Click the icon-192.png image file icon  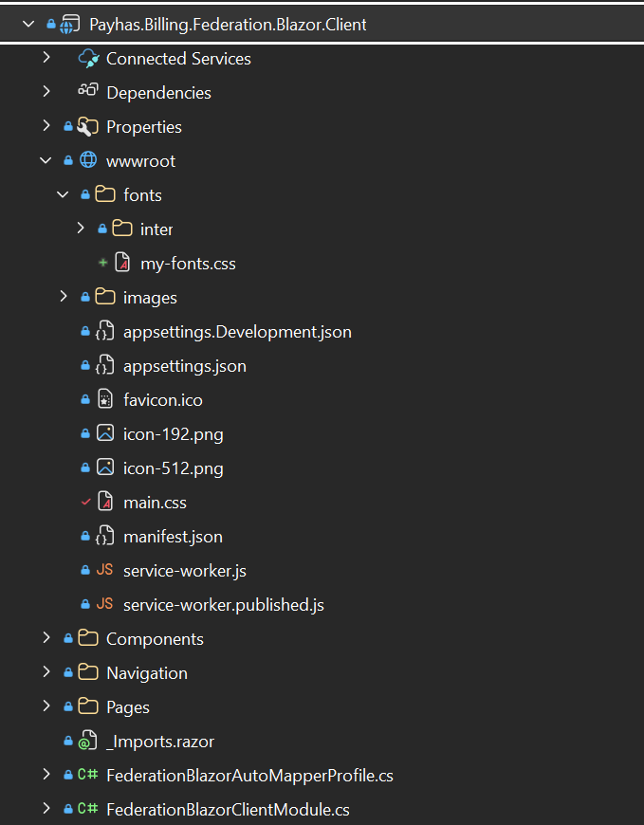click(x=105, y=433)
